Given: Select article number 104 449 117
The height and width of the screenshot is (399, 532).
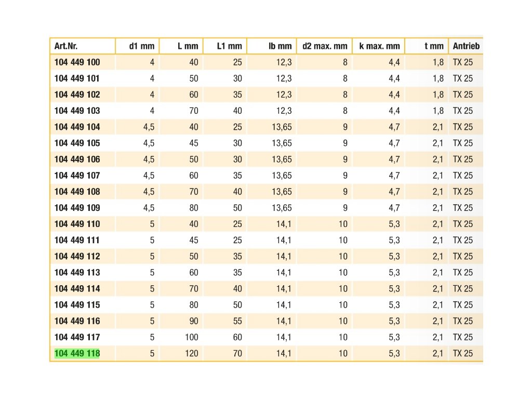Looking at the screenshot, I should pyautogui.click(x=77, y=337).
